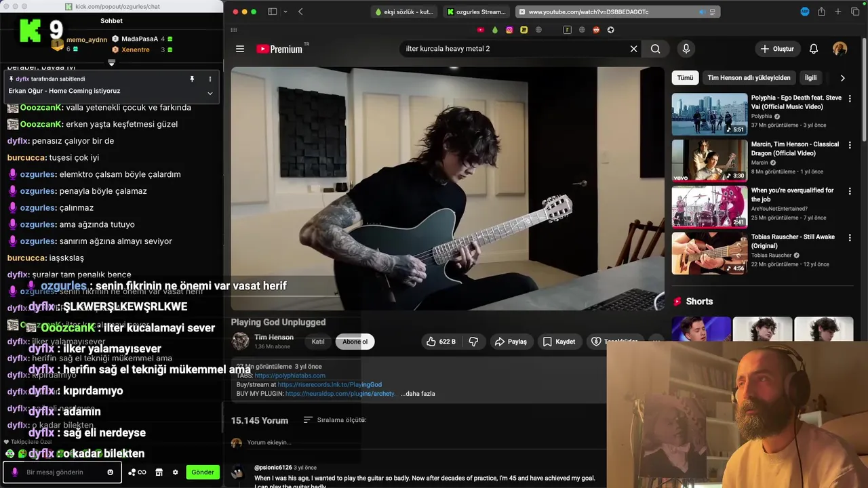Start voice search with the microphone icon
This screenshot has height=488, width=868.
(x=686, y=49)
